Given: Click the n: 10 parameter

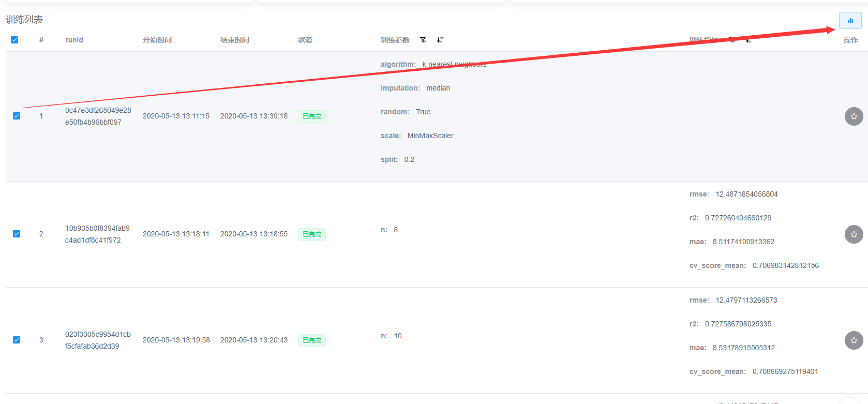Looking at the screenshot, I should 391,336.
